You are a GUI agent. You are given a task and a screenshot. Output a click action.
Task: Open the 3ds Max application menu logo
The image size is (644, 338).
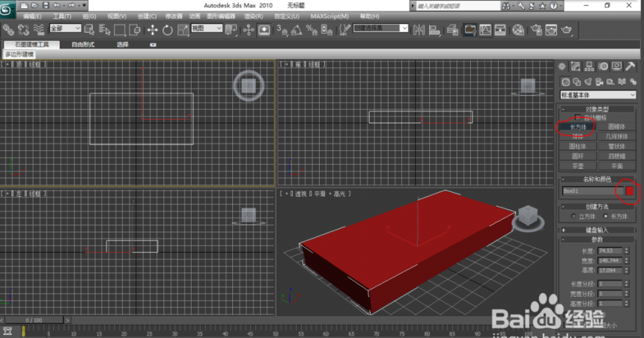click(x=7, y=9)
